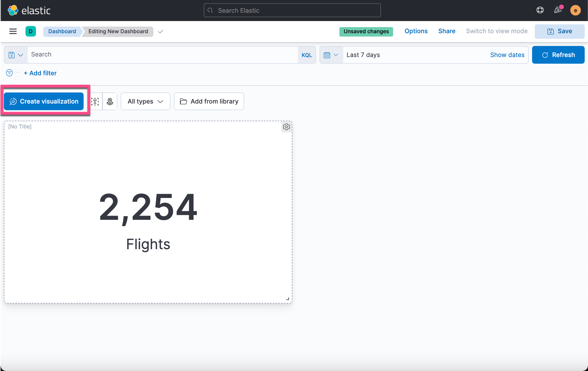Open the newsfeed celebration icon
The height and width of the screenshot is (371, 588).
tap(558, 10)
